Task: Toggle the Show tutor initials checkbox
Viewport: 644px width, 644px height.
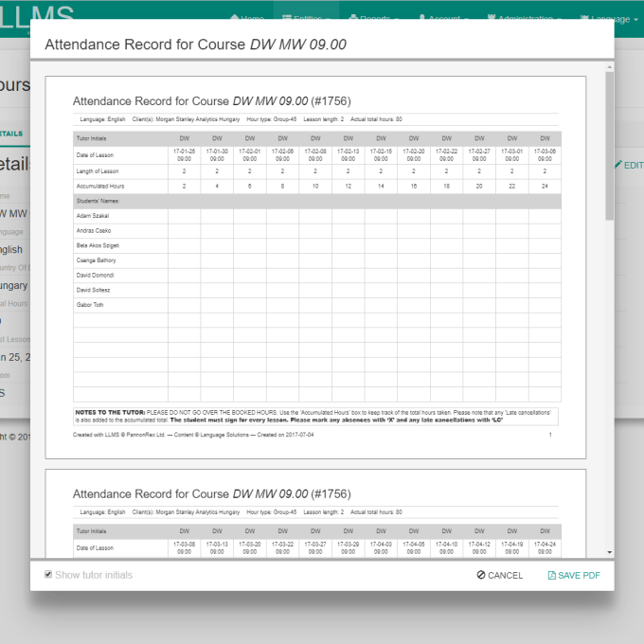Action: 48,575
